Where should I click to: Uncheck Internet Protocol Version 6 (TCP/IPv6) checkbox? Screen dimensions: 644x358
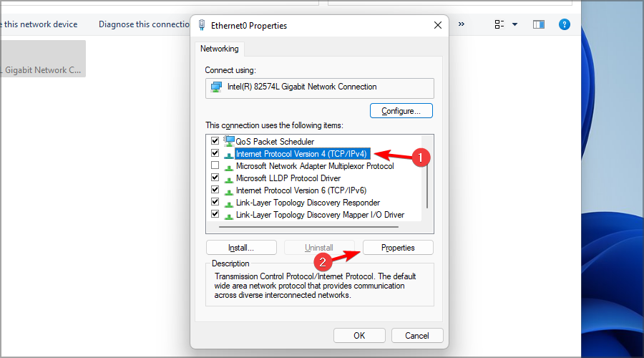[x=215, y=190]
